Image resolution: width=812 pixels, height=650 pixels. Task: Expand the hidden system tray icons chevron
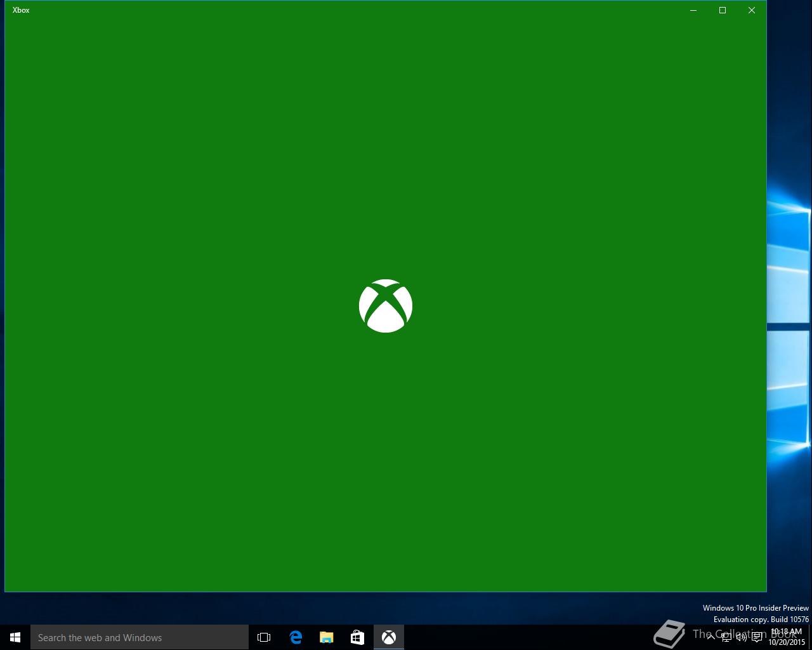pyautogui.click(x=710, y=637)
